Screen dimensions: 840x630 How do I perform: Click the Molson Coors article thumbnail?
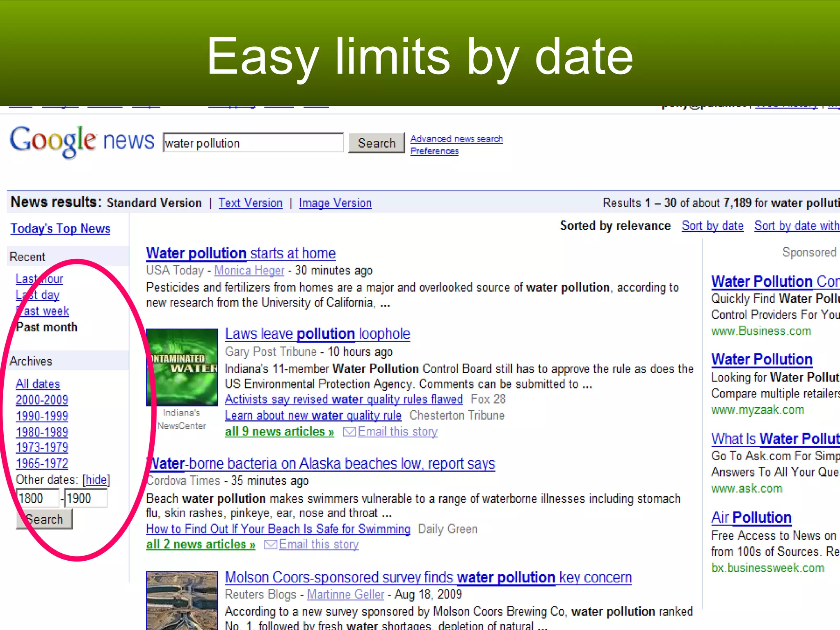pyautogui.click(x=182, y=600)
